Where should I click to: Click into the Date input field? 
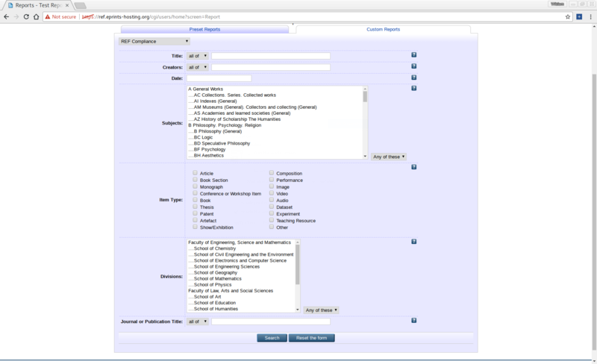[x=219, y=78]
